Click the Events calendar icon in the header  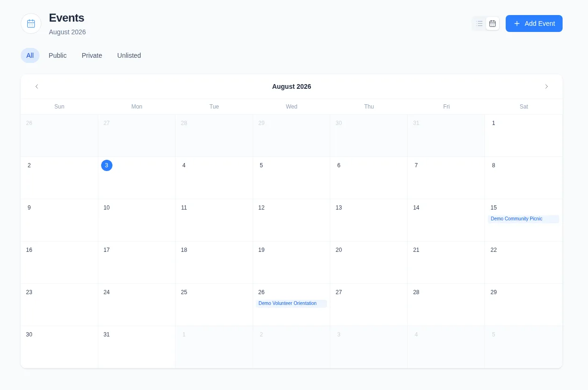(31, 23)
